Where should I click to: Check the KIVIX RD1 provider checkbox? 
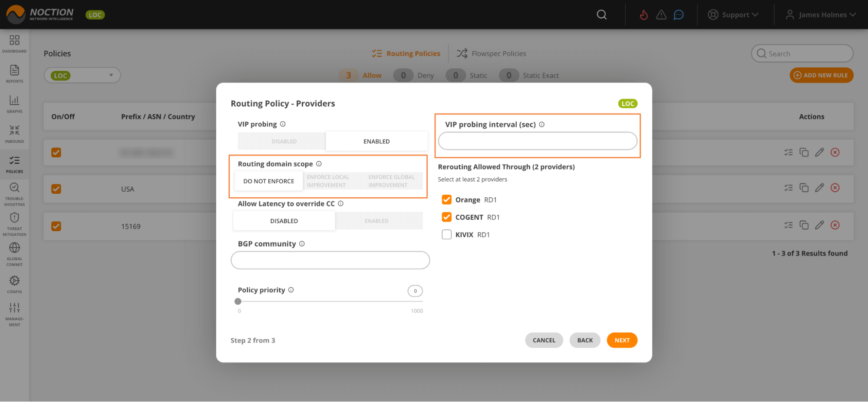[446, 235]
